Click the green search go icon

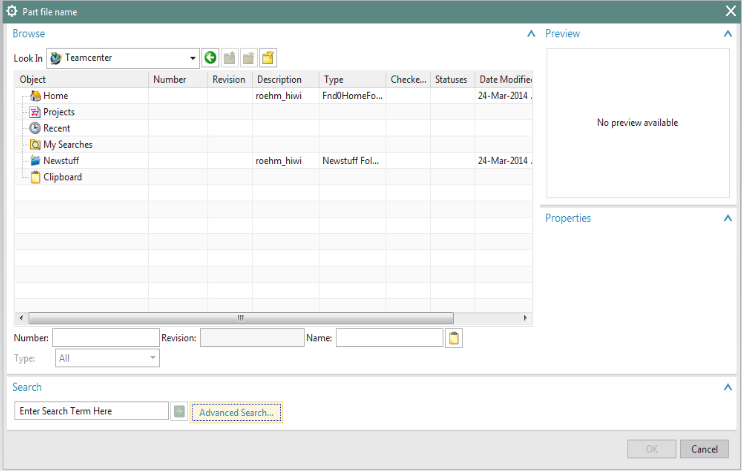(x=179, y=411)
